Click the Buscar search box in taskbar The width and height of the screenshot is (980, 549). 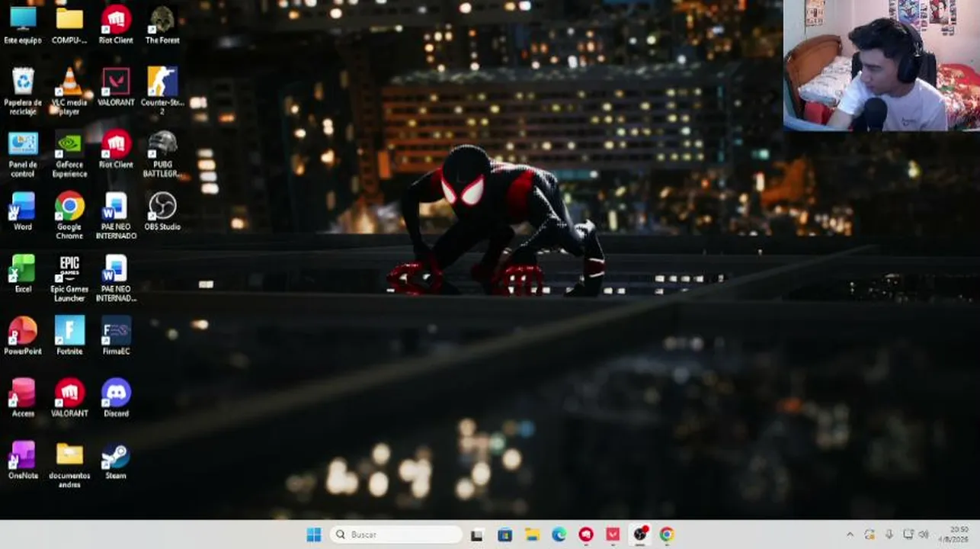coord(396,535)
